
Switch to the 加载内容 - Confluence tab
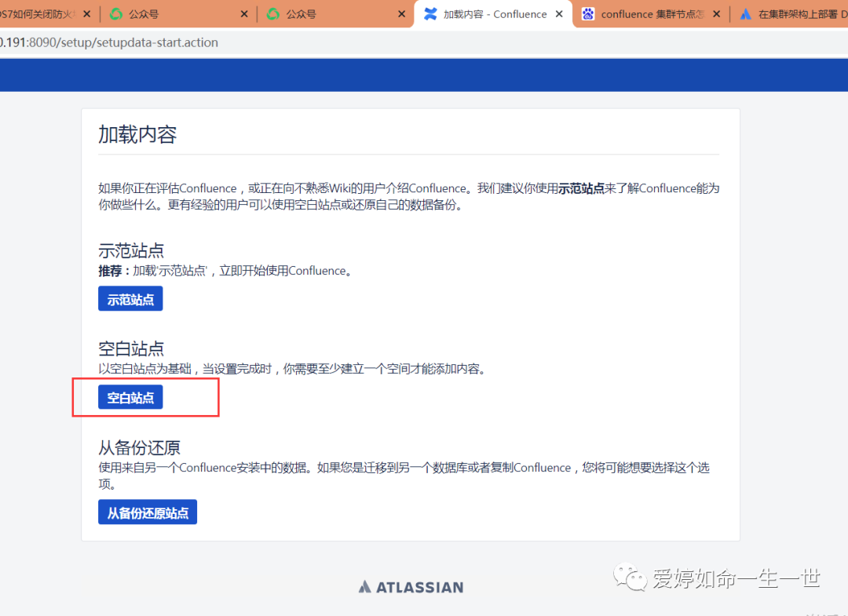tap(495, 14)
